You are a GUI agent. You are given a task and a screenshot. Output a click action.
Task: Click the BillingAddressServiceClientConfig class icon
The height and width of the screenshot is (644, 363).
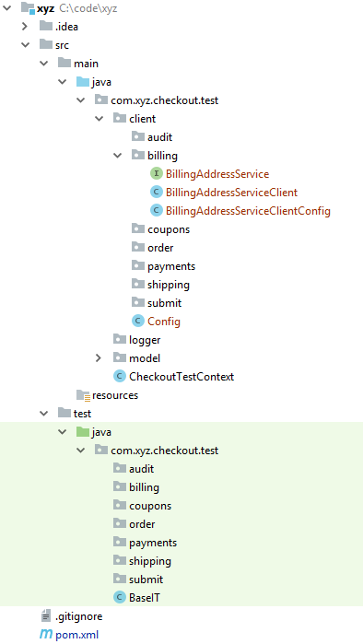pos(157,211)
